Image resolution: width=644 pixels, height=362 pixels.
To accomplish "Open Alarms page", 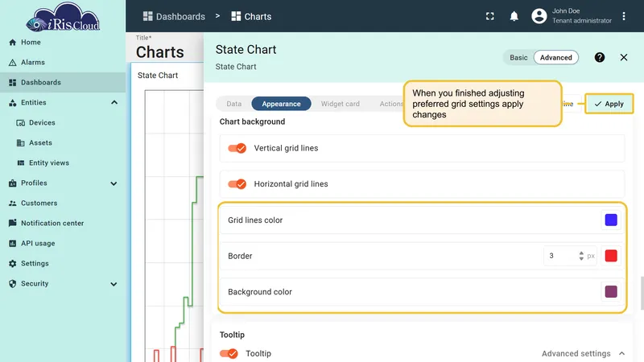I will tap(33, 63).
